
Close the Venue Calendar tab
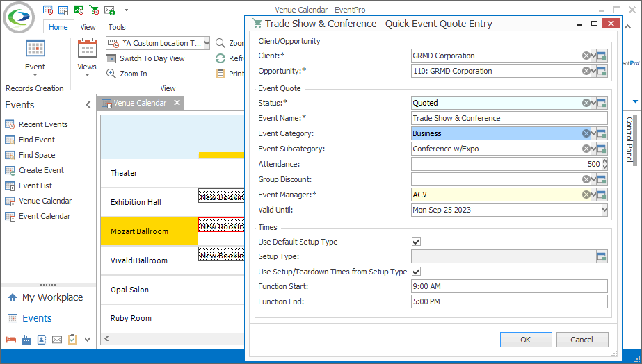[x=177, y=103]
